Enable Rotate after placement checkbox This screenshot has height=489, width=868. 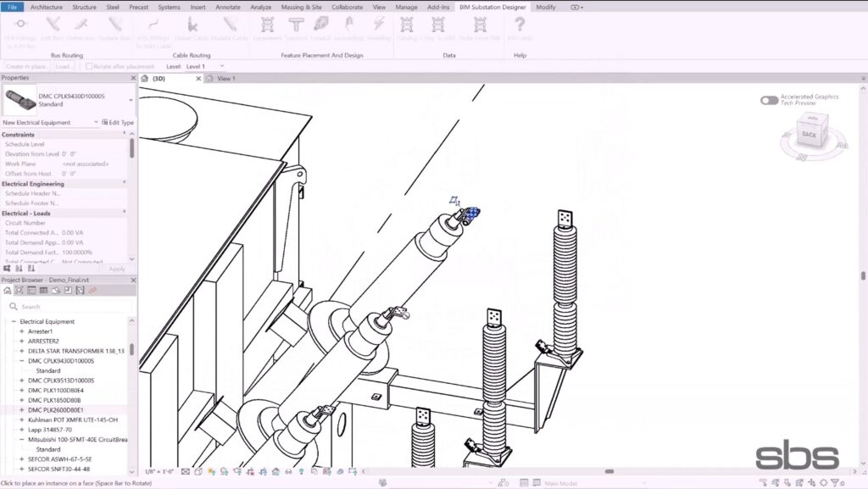click(89, 66)
